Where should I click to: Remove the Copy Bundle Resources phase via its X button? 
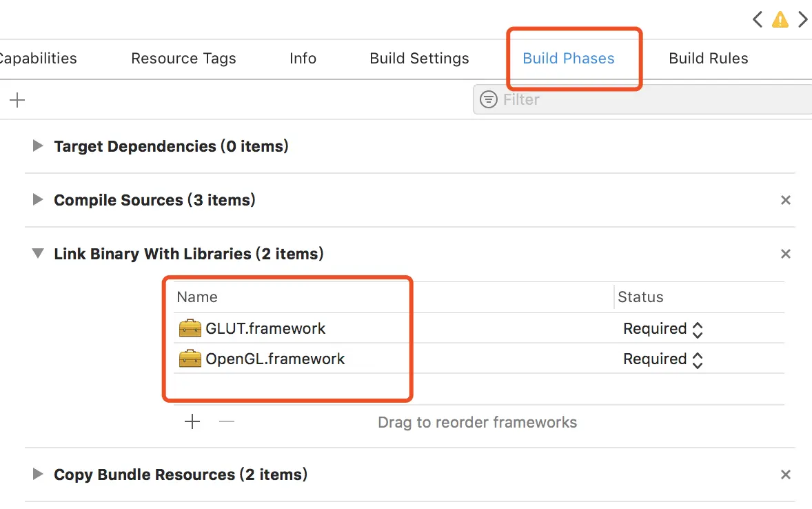coord(785,475)
